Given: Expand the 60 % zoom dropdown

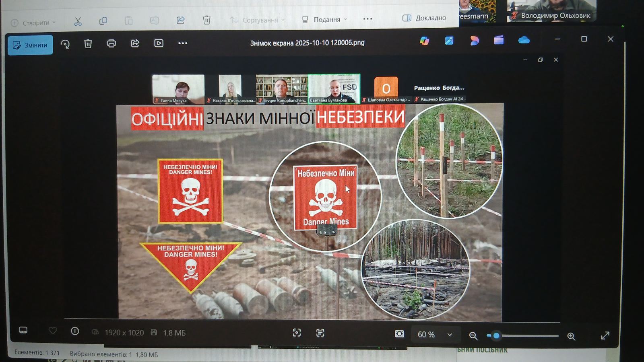Looking at the screenshot, I should (x=450, y=335).
